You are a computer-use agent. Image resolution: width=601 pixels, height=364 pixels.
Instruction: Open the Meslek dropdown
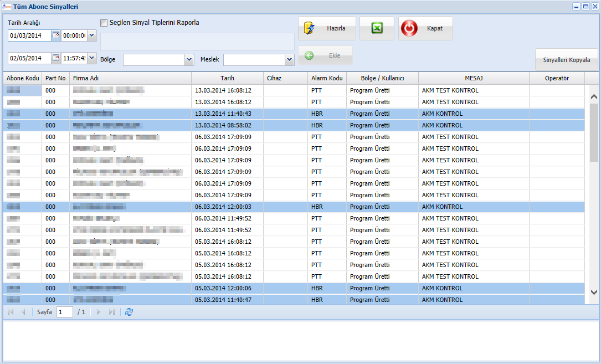pyautogui.click(x=289, y=59)
